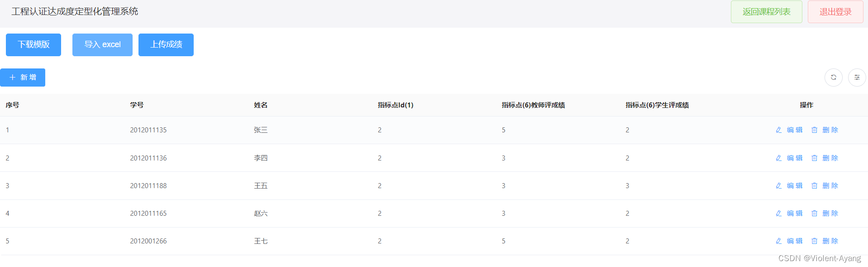
Task: Select the 编辑 link for 2012011165
Action: point(794,214)
